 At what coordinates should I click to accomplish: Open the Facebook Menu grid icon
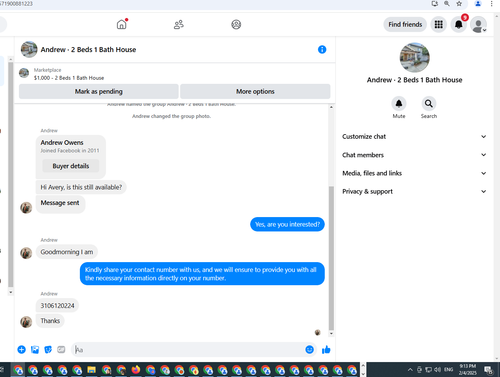[439, 24]
